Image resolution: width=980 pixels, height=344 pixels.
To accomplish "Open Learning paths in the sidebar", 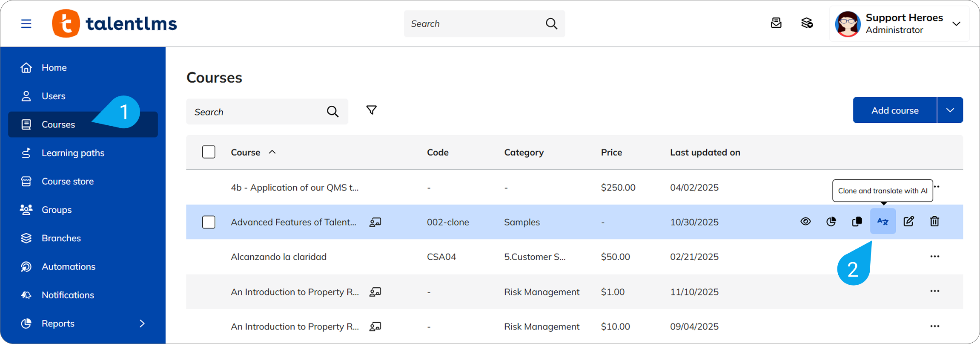I will (x=73, y=153).
